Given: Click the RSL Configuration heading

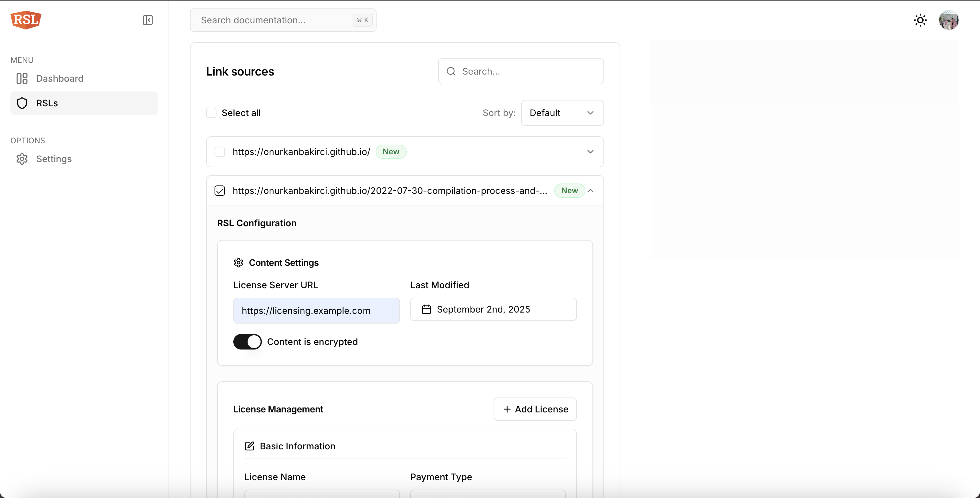Looking at the screenshot, I should [257, 223].
